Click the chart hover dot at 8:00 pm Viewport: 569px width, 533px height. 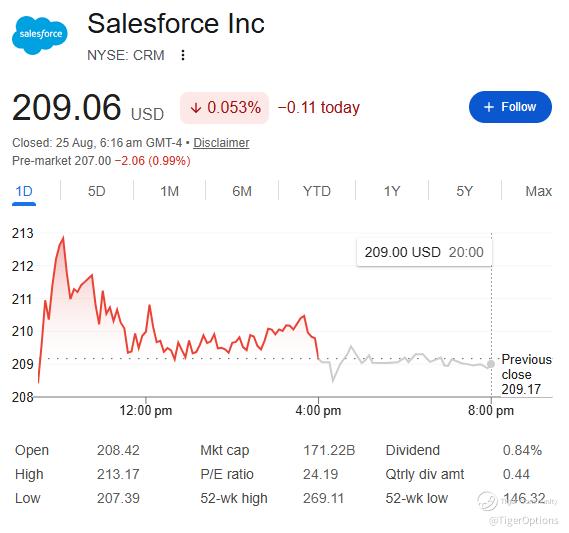coord(491,364)
